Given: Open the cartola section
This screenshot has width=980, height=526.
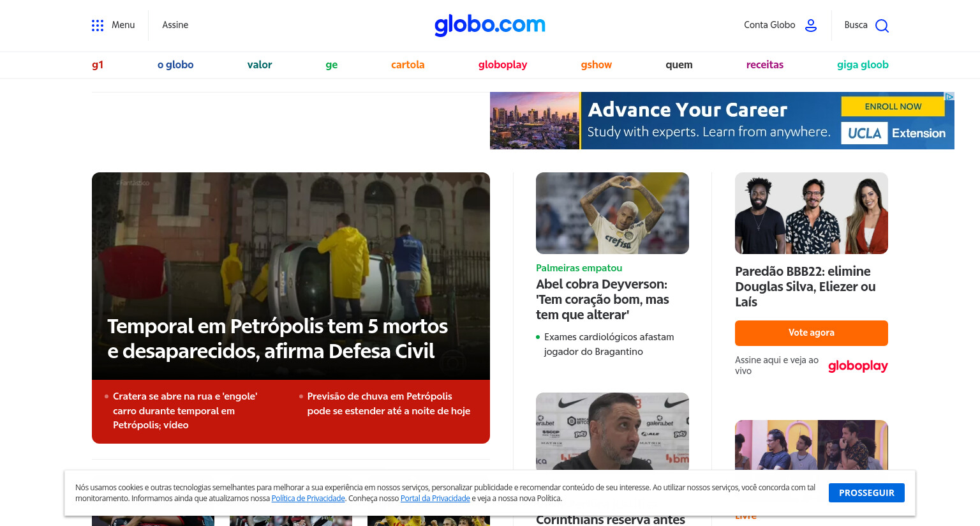Looking at the screenshot, I should pos(408,64).
